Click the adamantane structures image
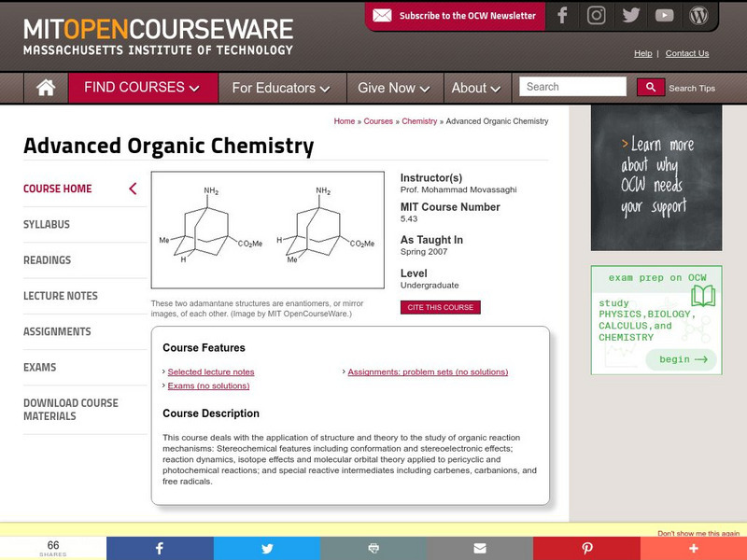The height and width of the screenshot is (560, 747). [268, 230]
